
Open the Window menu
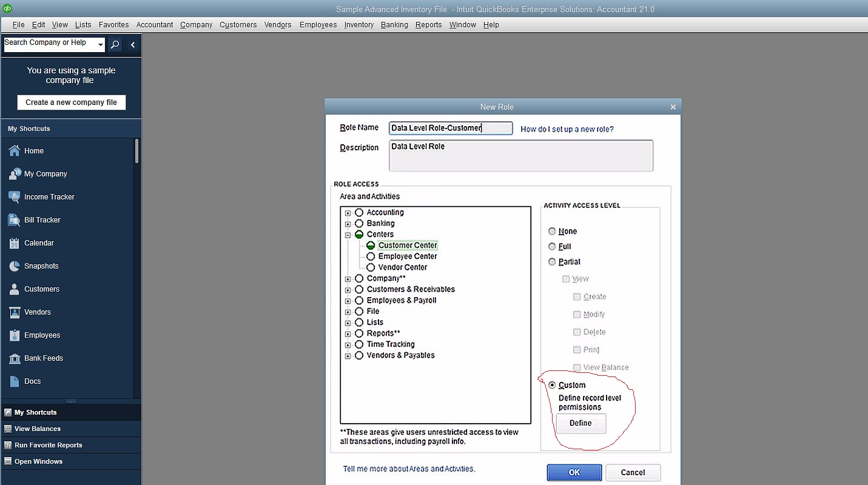463,25
